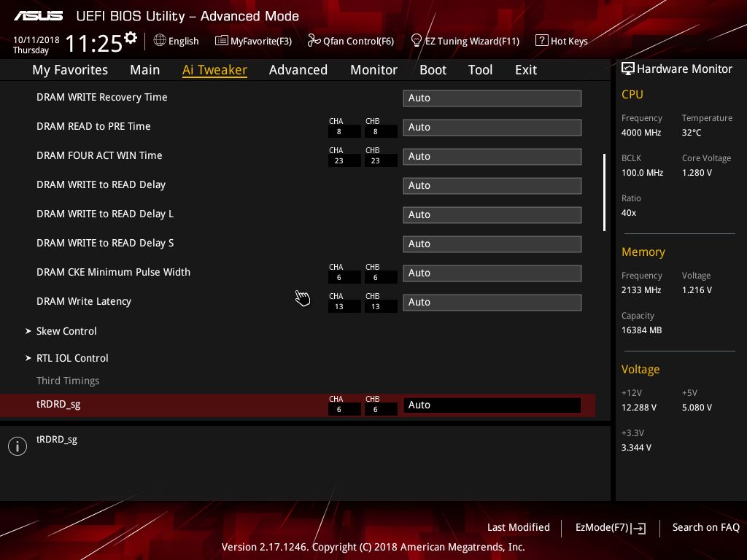Click the globe language icon
Screen dimensions: 747x560
click(x=160, y=41)
